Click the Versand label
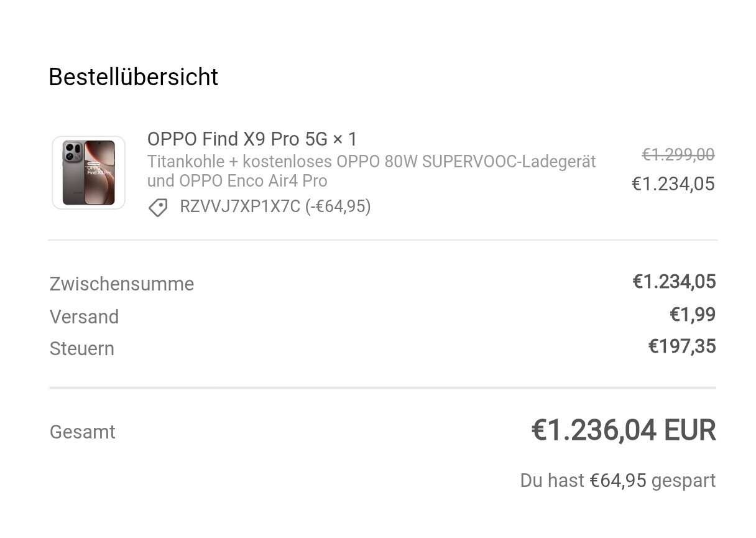 point(84,317)
